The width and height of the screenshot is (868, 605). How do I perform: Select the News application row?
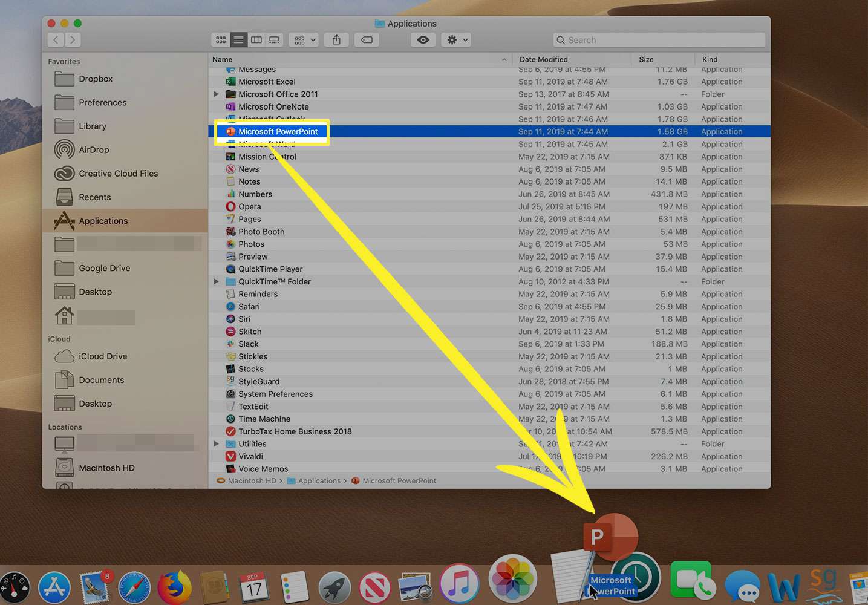[x=489, y=169]
